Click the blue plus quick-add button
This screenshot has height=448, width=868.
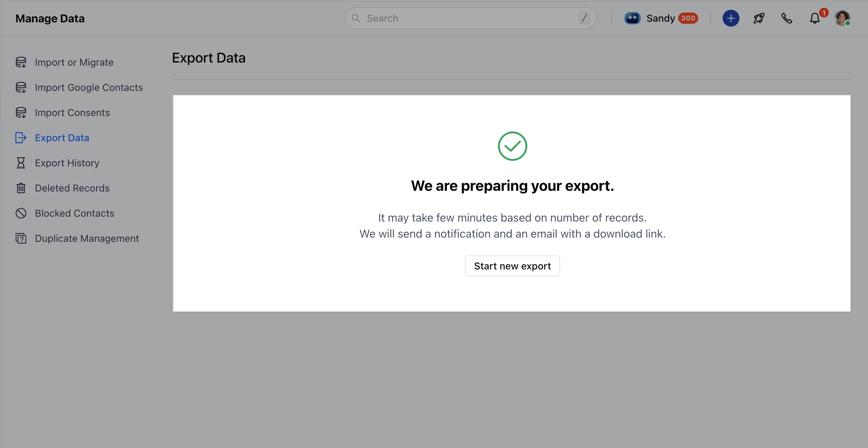[x=731, y=18]
